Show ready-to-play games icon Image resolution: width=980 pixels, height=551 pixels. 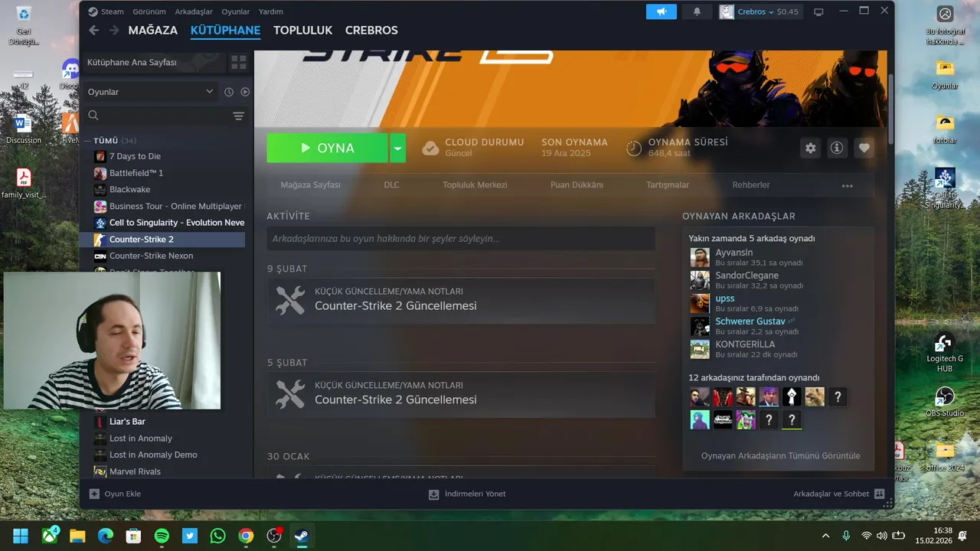tap(245, 92)
